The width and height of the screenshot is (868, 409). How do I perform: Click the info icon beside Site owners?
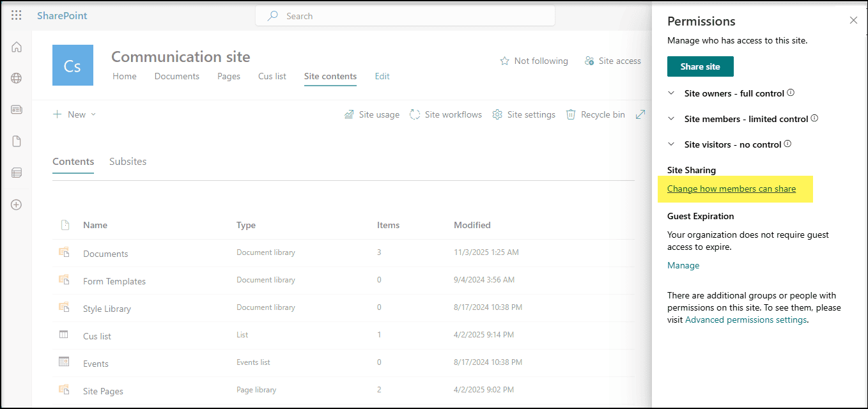[791, 92]
